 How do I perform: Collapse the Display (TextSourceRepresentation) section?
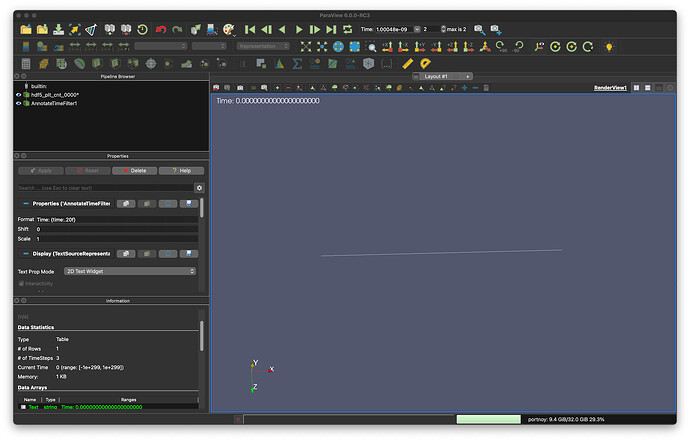(26, 253)
